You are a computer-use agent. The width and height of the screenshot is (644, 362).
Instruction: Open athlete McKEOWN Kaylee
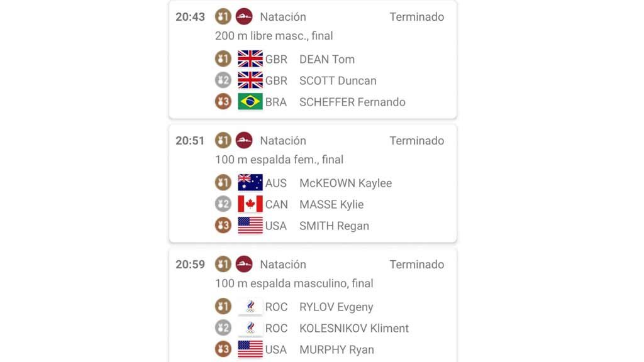[345, 183]
